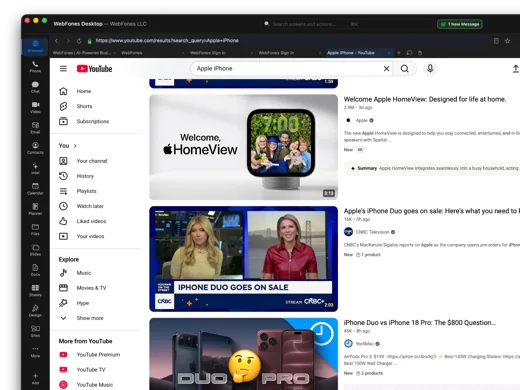The height and width of the screenshot is (390, 520).
Task: Open iPhone Duo vs iPhone 18 Pro title
Action: (x=420, y=323)
